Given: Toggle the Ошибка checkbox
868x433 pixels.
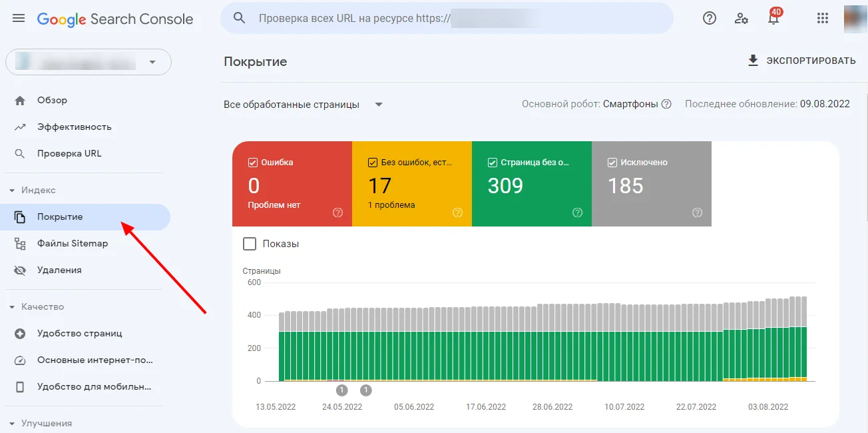Looking at the screenshot, I should [253, 163].
